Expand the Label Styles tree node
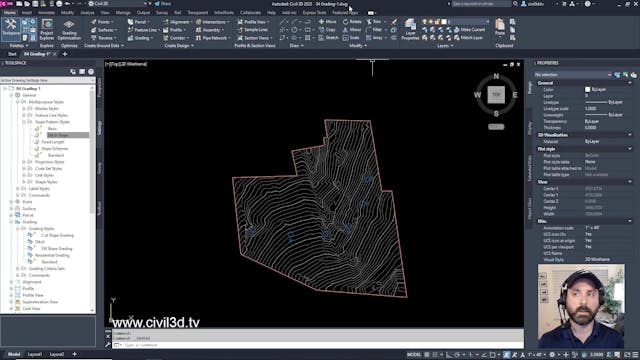 pyautogui.click(x=18, y=189)
